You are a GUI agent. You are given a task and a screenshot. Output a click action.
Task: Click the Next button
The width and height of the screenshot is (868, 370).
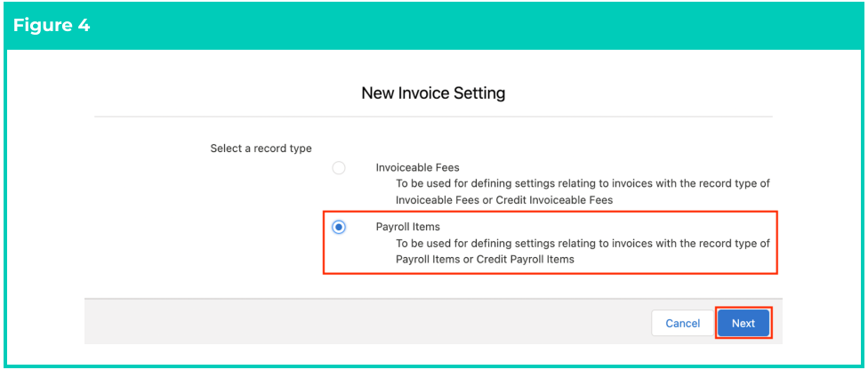click(743, 323)
